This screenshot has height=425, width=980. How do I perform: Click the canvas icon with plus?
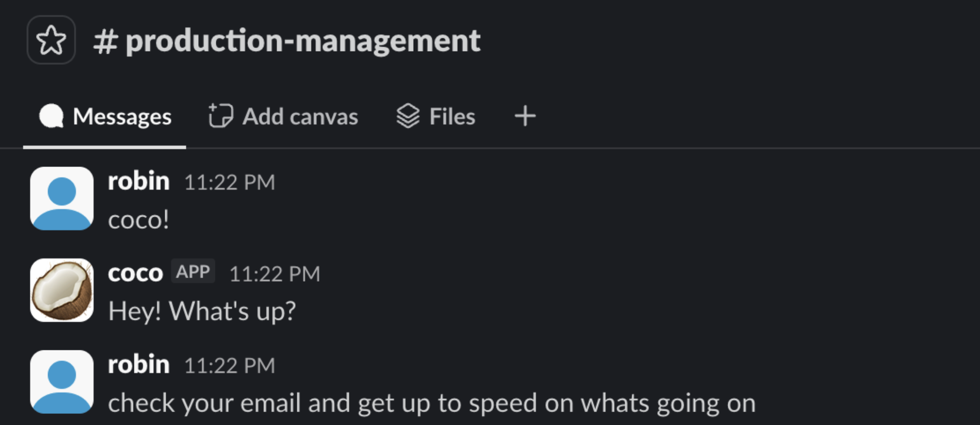pyautogui.click(x=221, y=116)
